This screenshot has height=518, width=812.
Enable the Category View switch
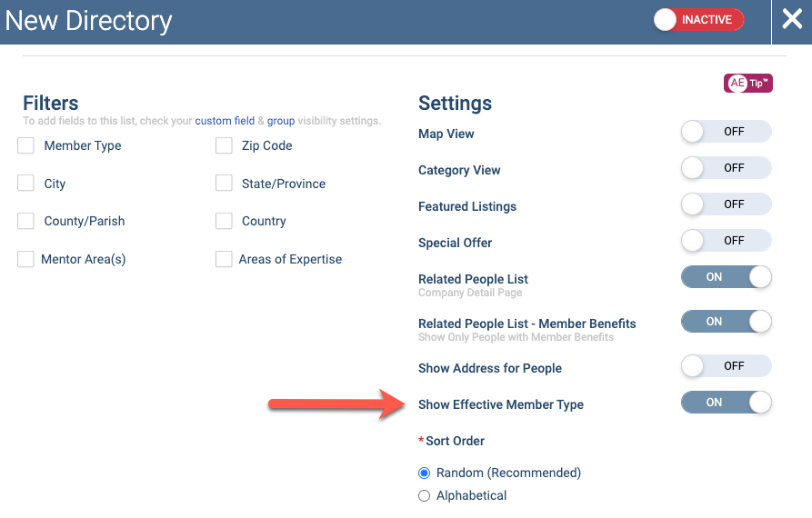pyautogui.click(x=726, y=168)
